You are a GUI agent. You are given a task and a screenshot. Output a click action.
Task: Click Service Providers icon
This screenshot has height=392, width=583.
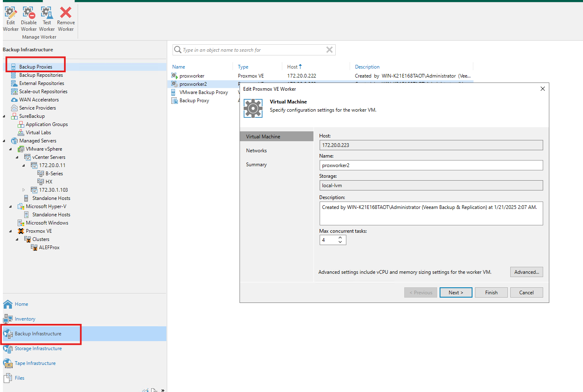tap(14, 108)
